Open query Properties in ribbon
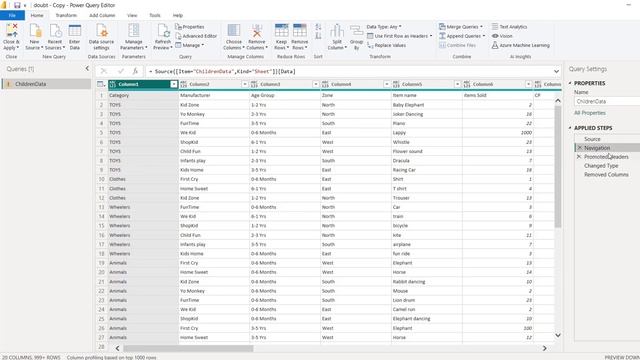640x360 pixels. click(x=190, y=27)
